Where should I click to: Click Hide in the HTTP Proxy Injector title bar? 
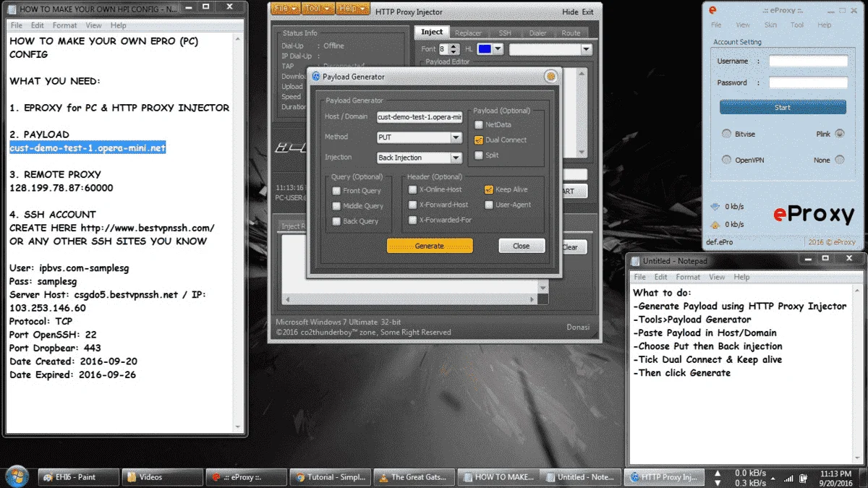coord(570,12)
